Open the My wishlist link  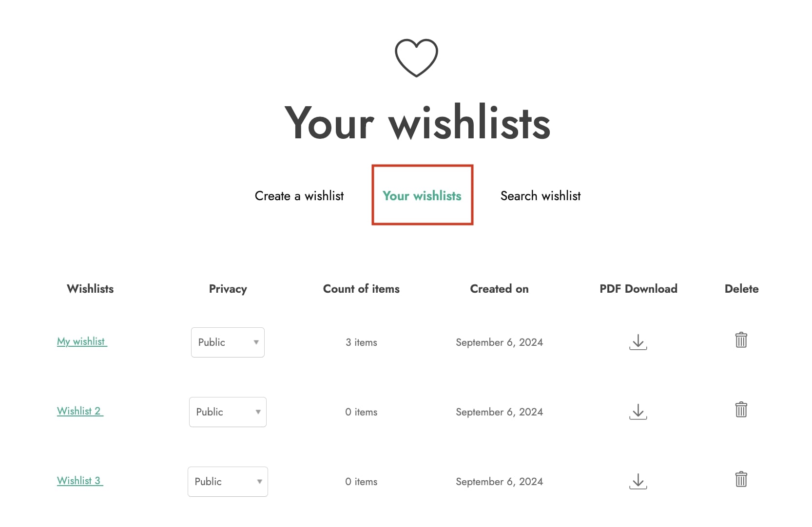[x=82, y=341]
